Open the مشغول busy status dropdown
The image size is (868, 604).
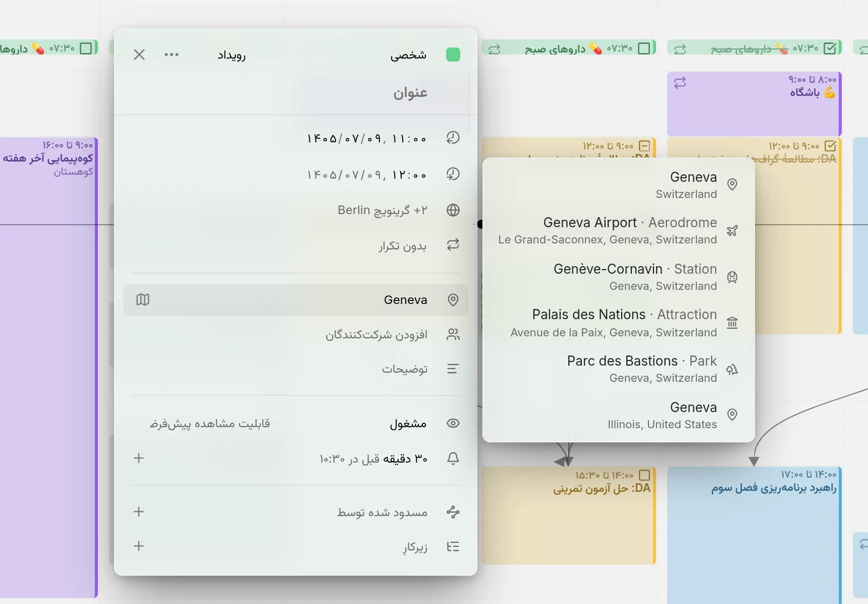[x=408, y=423]
